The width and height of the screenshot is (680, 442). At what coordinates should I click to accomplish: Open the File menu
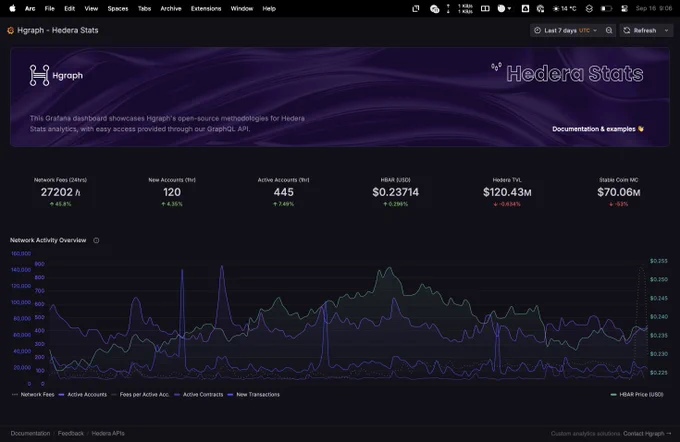(x=49, y=8)
